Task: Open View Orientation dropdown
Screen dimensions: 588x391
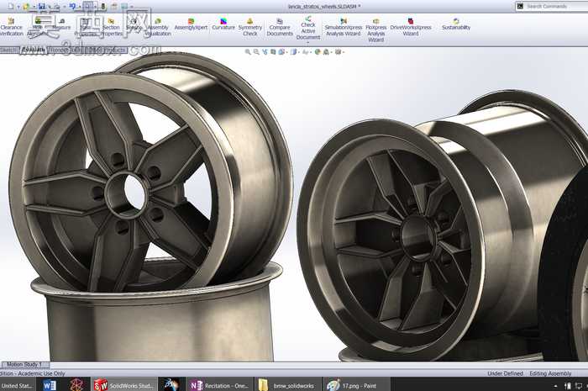Action: point(282,52)
